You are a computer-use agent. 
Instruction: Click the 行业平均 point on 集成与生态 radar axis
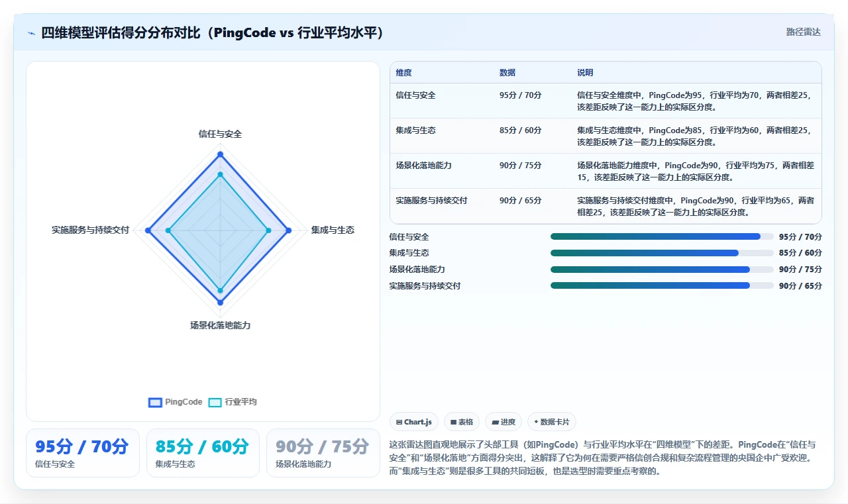pyautogui.click(x=268, y=230)
